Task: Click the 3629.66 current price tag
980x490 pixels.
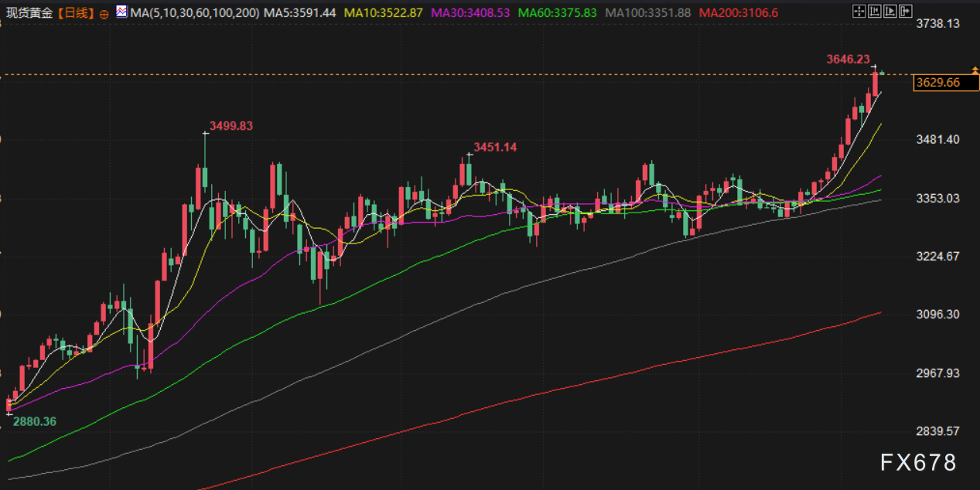Action: 937,83
